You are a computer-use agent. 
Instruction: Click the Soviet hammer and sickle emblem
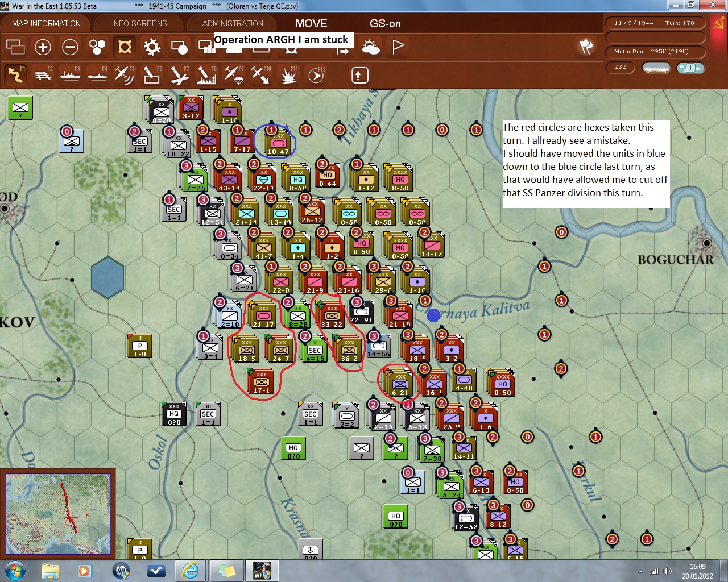click(719, 24)
